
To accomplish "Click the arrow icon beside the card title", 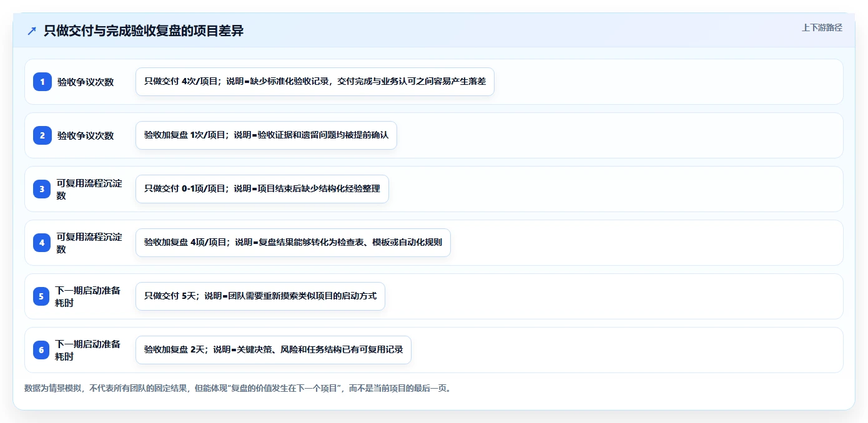I will coord(32,31).
